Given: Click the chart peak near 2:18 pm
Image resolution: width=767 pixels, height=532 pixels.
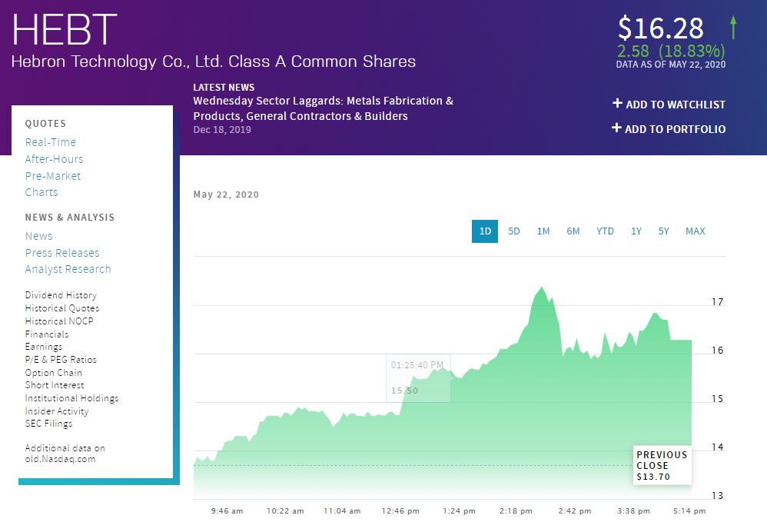Looking at the screenshot, I should coord(542,288).
